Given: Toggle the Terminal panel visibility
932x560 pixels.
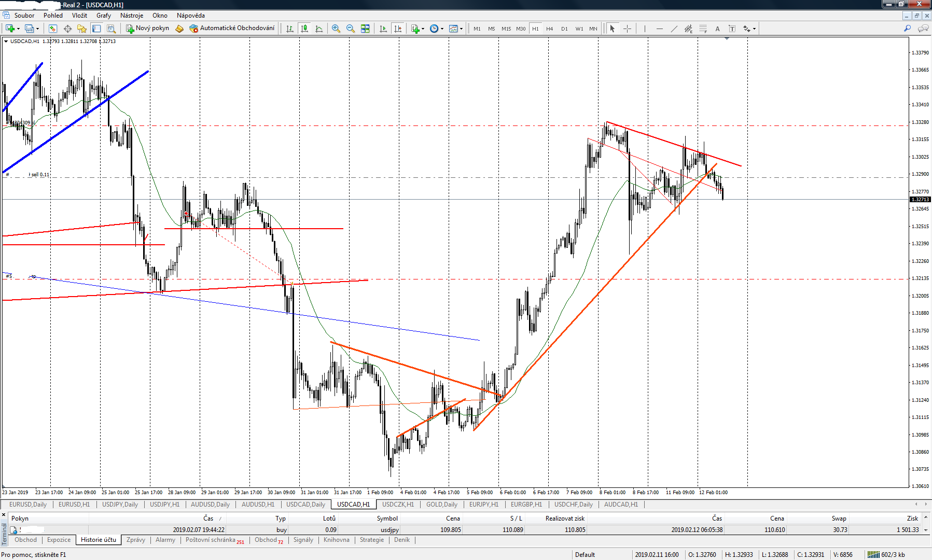Looking at the screenshot, I should [x=96, y=29].
